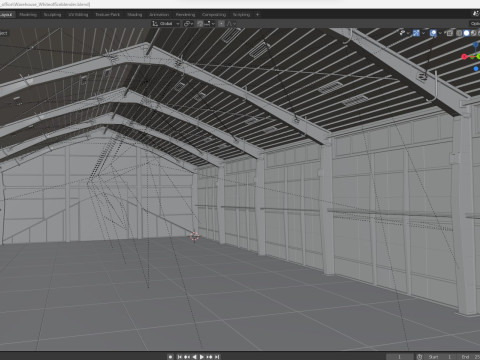Open the Animation workspace tab

159,15
